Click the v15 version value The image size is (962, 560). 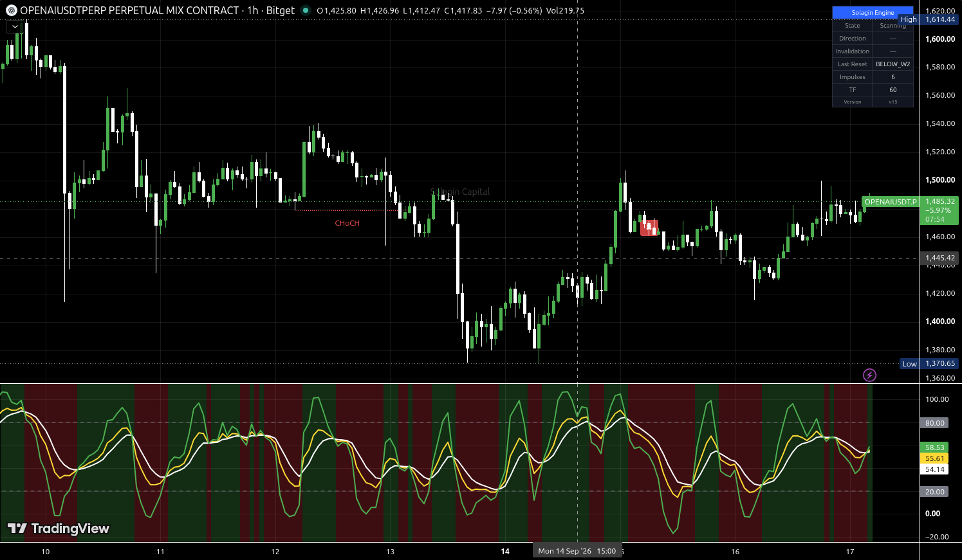point(893,102)
